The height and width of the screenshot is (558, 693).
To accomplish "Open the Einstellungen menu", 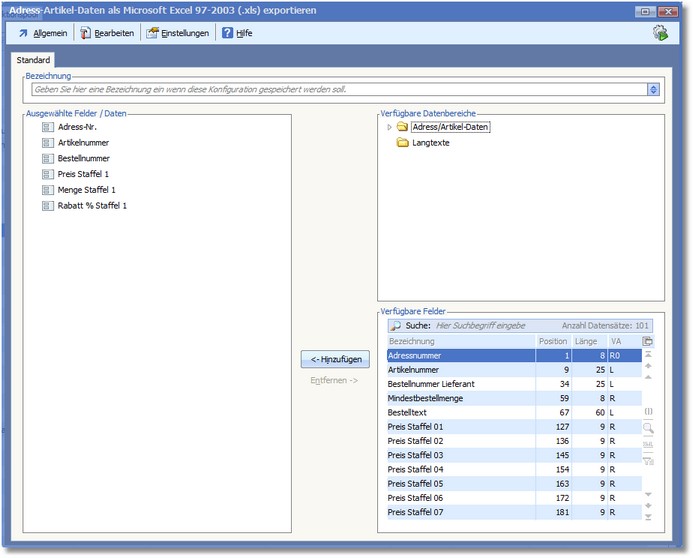I will (x=178, y=33).
